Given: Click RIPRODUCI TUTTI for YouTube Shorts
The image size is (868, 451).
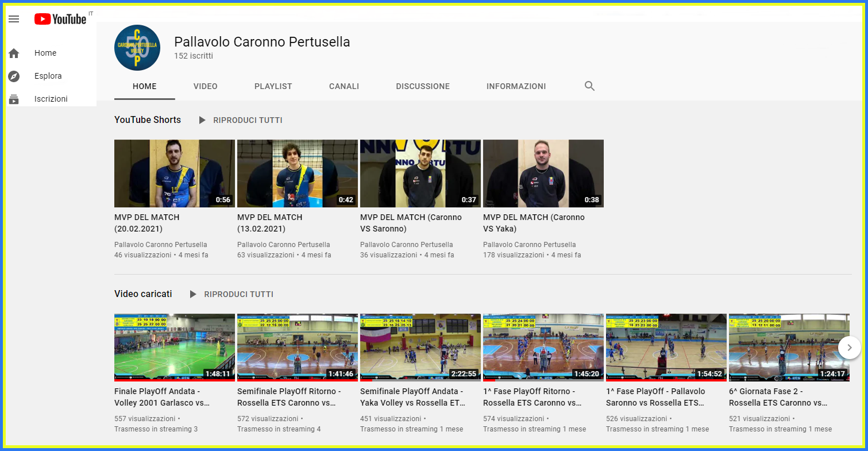Looking at the screenshot, I should coord(248,120).
